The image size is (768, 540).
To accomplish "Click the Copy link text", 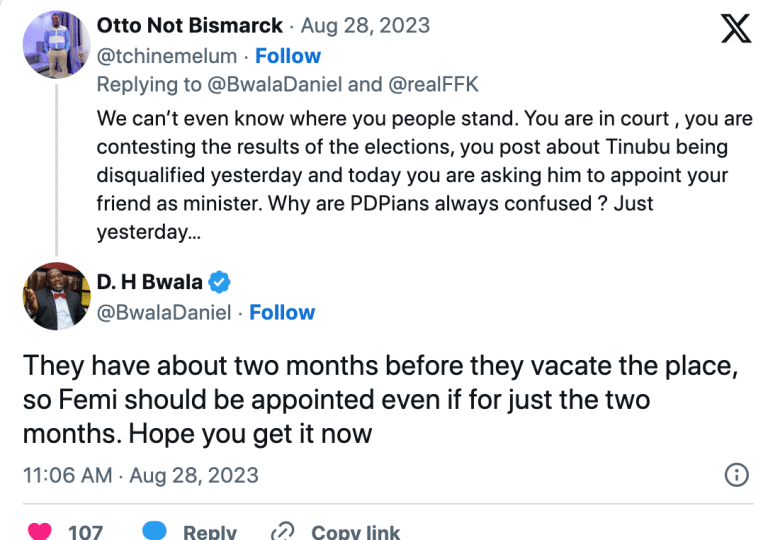I will point(356,532).
